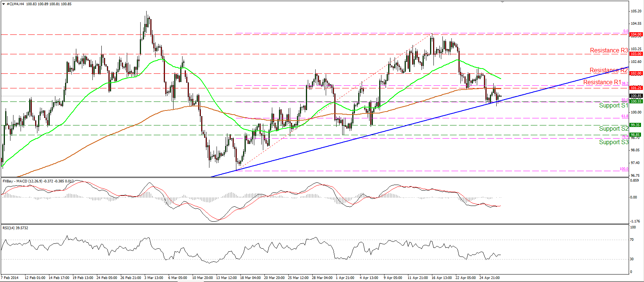Click the red 103.00 price tag
644x282 pixels.
pyautogui.click(x=636, y=54)
